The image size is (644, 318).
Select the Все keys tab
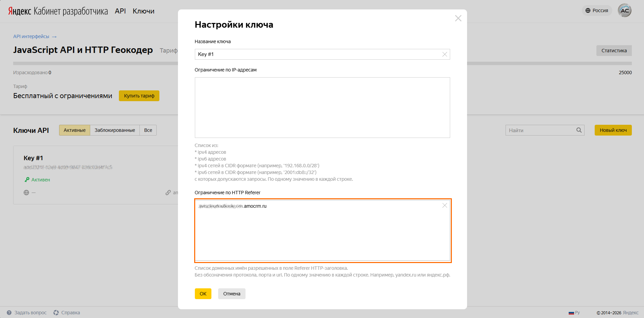click(x=148, y=130)
